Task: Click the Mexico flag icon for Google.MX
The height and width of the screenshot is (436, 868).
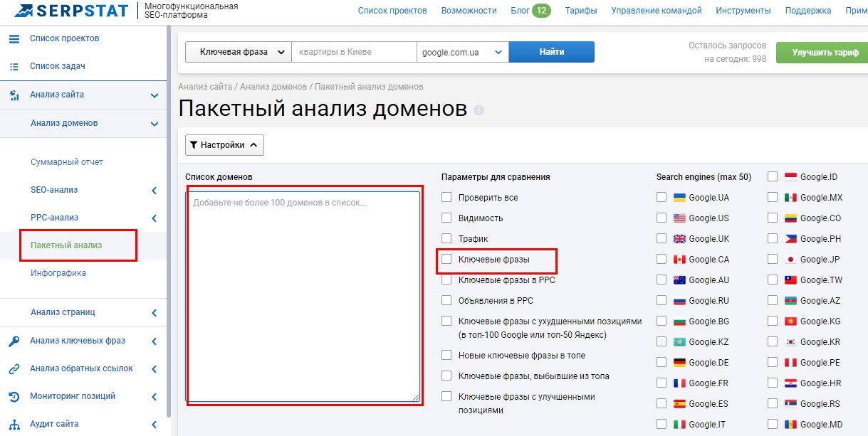Action: pos(790,198)
